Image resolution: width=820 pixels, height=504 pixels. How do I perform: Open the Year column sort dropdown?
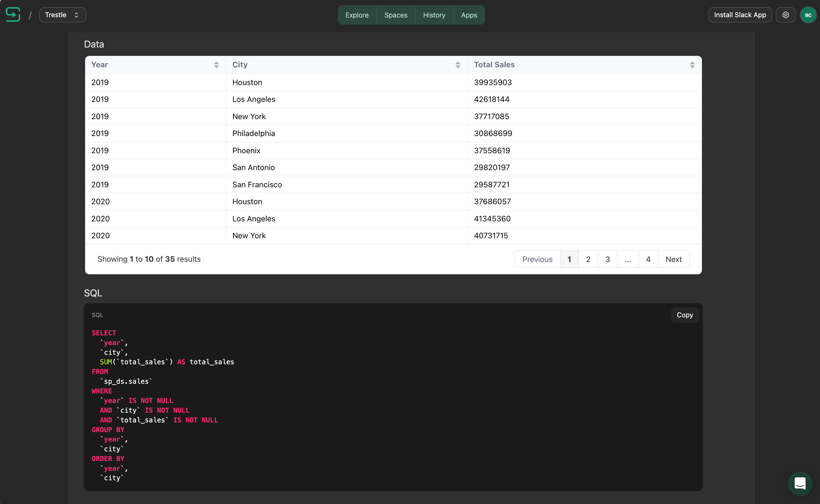click(x=217, y=65)
